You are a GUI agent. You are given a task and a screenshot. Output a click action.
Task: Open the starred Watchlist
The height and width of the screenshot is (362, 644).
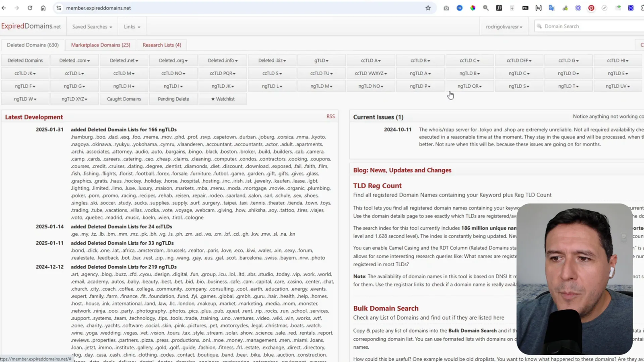(x=223, y=99)
